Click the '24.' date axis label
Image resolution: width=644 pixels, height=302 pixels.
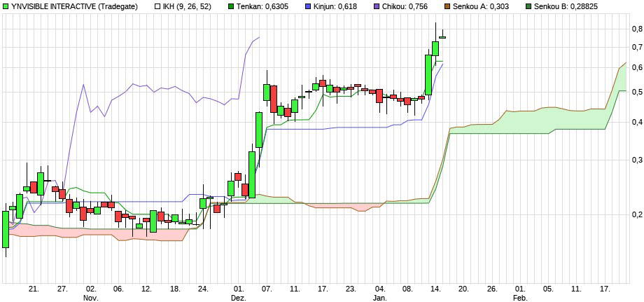[x=203, y=289]
